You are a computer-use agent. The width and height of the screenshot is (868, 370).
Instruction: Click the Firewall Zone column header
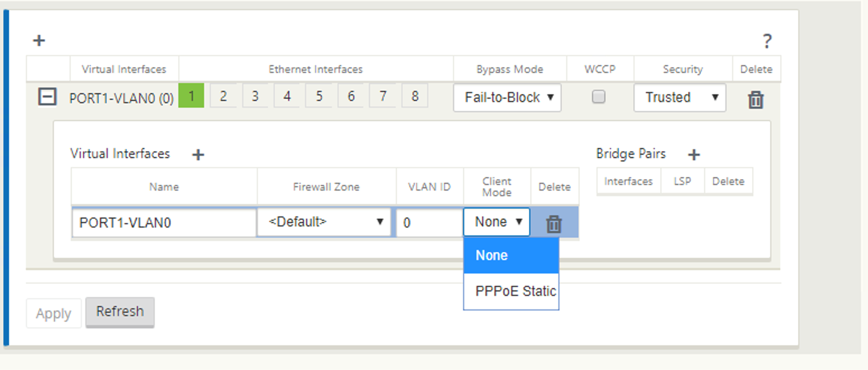click(326, 187)
